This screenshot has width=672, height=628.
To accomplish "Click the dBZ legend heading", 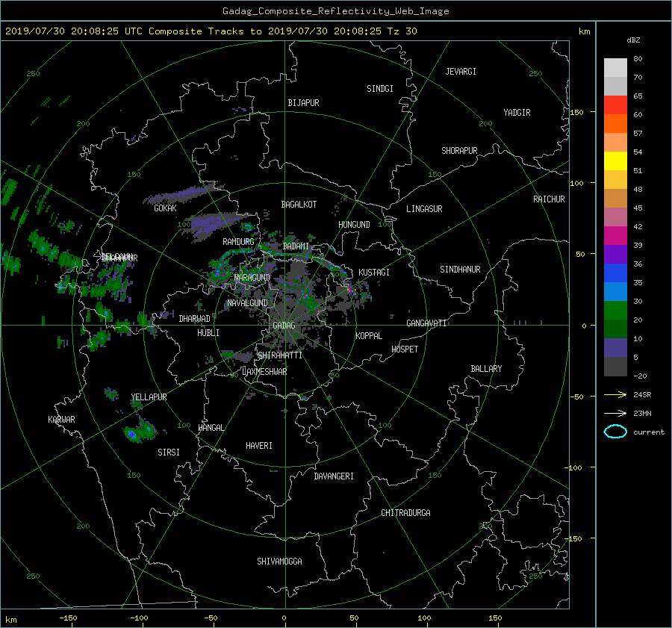I will [633, 40].
